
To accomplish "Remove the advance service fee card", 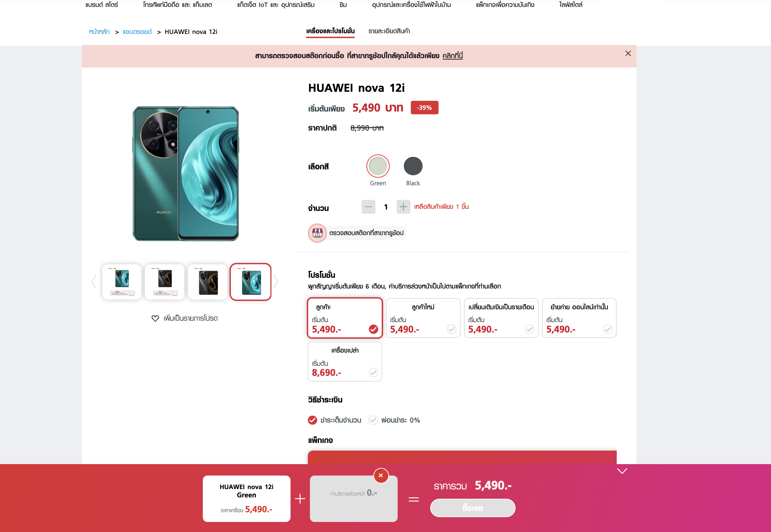I will click(381, 476).
